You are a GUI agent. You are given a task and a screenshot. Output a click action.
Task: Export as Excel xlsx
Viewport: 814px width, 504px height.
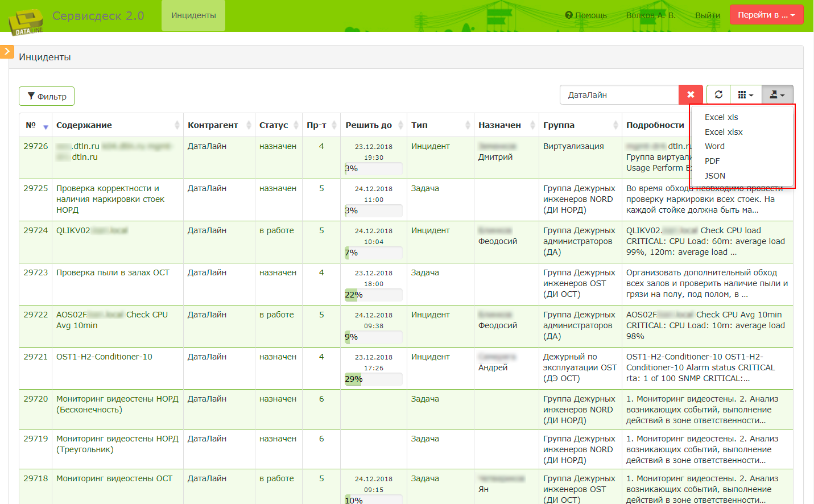point(724,132)
